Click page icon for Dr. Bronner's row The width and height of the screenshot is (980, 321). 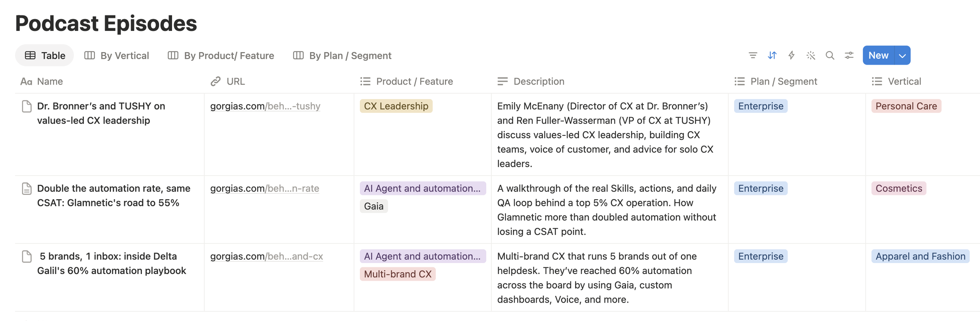(27, 106)
